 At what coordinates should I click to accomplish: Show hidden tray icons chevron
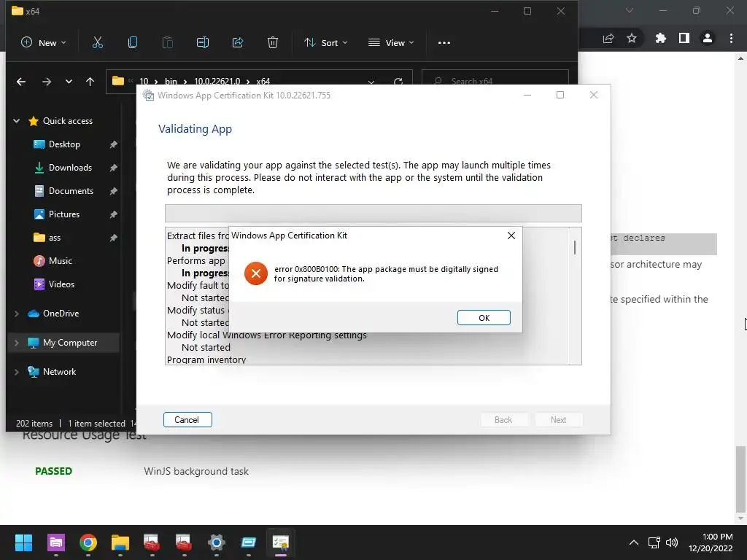click(634, 542)
